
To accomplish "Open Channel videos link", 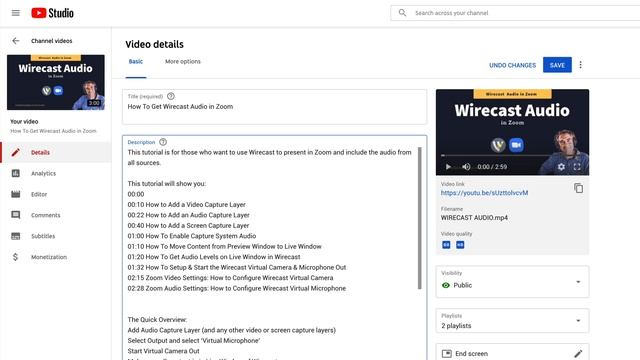I will click(51, 41).
